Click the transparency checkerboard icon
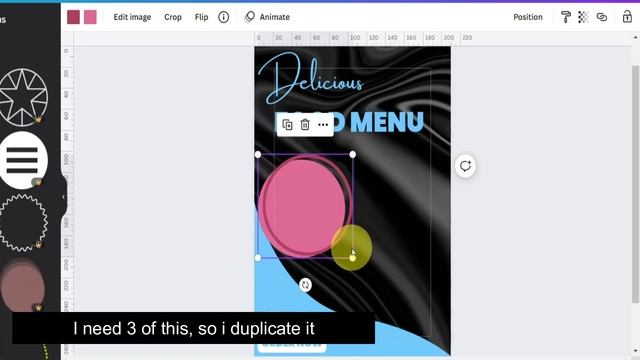The image size is (640, 360). tap(583, 17)
